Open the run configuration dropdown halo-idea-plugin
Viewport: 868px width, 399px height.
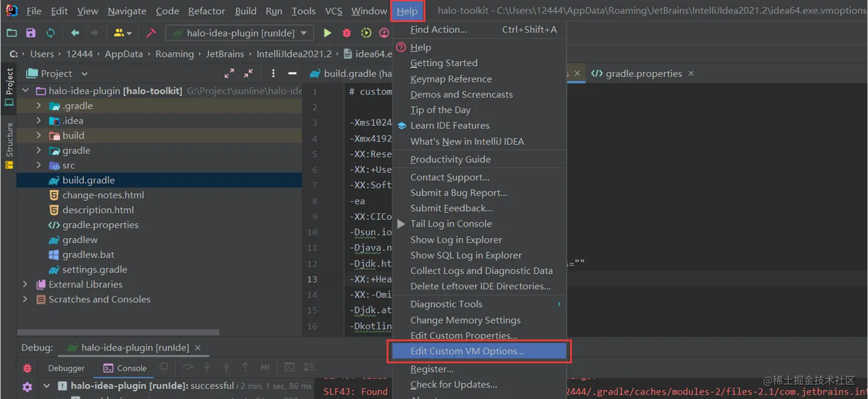(x=240, y=33)
